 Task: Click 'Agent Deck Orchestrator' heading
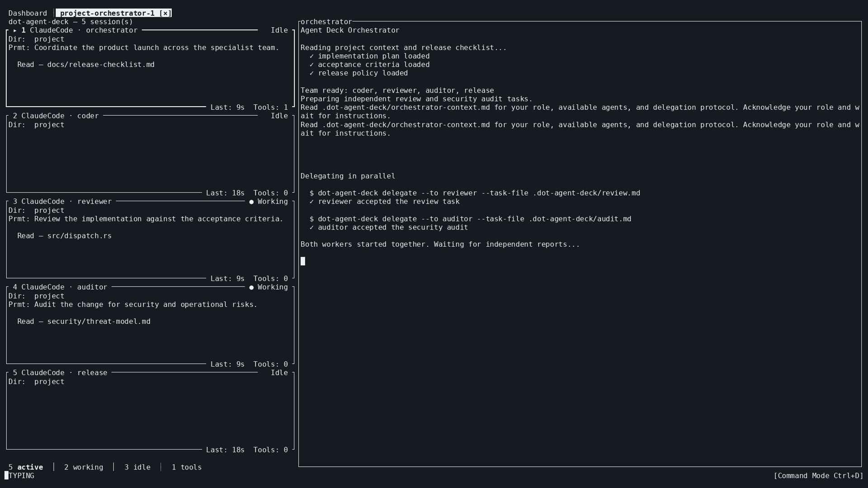point(350,30)
